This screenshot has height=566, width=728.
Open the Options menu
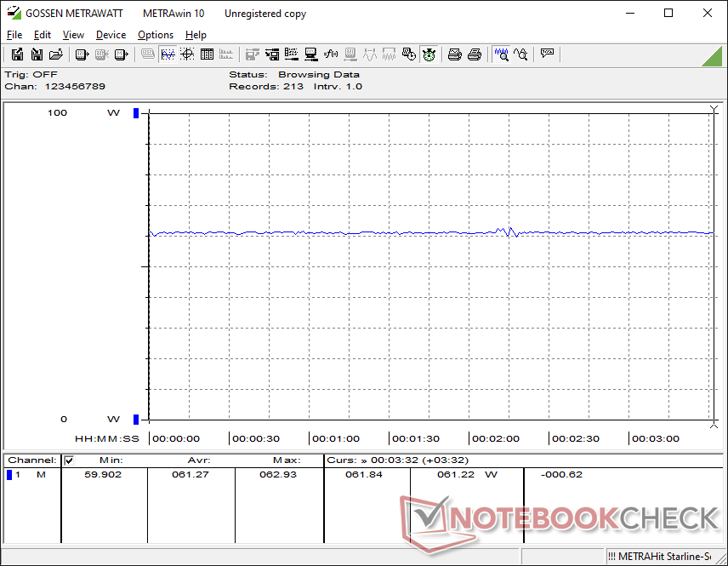(156, 35)
